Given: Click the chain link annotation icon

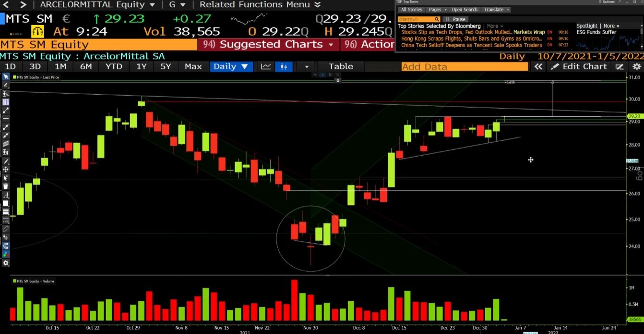Looking at the screenshot, I should [x=6, y=228].
